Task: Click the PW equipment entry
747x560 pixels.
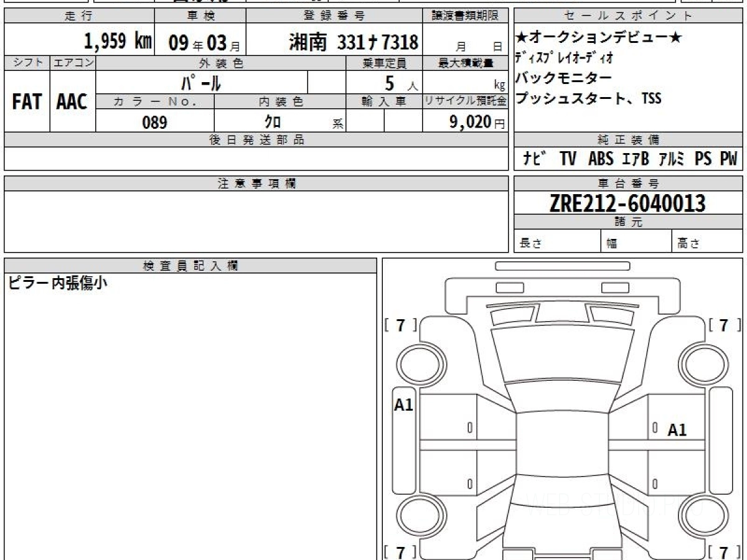Action: coord(728,159)
